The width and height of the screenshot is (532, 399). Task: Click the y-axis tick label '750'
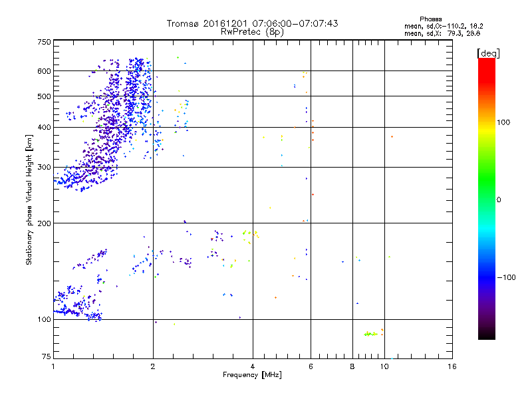click(x=44, y=42)
